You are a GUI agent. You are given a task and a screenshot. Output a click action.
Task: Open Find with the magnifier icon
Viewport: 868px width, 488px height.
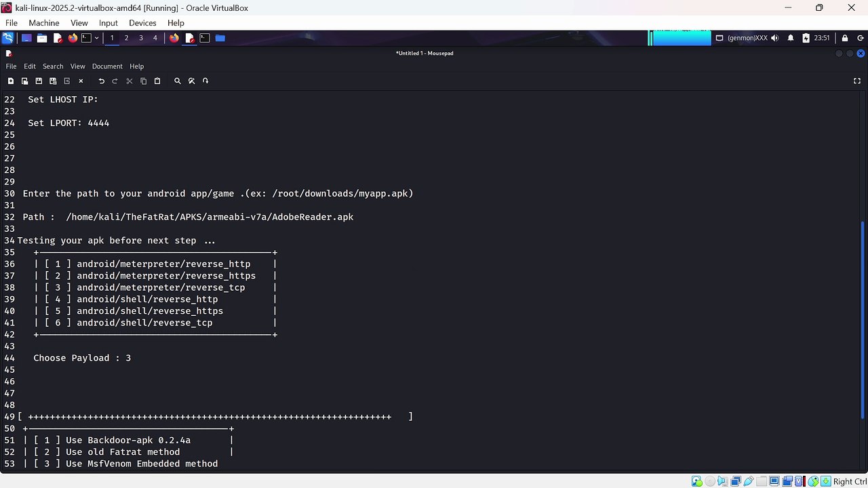[x=178, y=81]
